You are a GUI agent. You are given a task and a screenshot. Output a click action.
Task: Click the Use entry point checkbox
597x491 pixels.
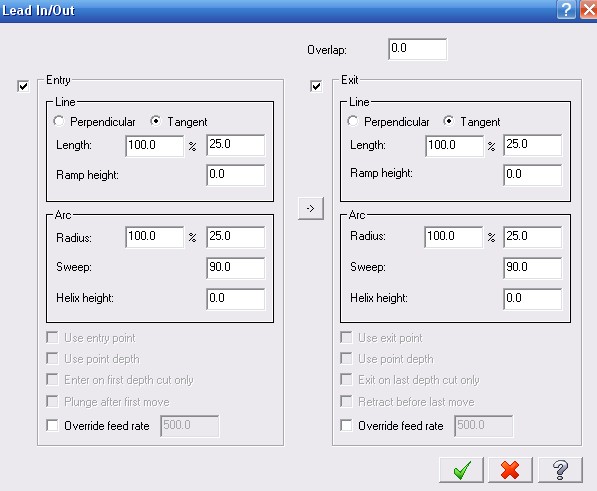(x=52, y=337)
